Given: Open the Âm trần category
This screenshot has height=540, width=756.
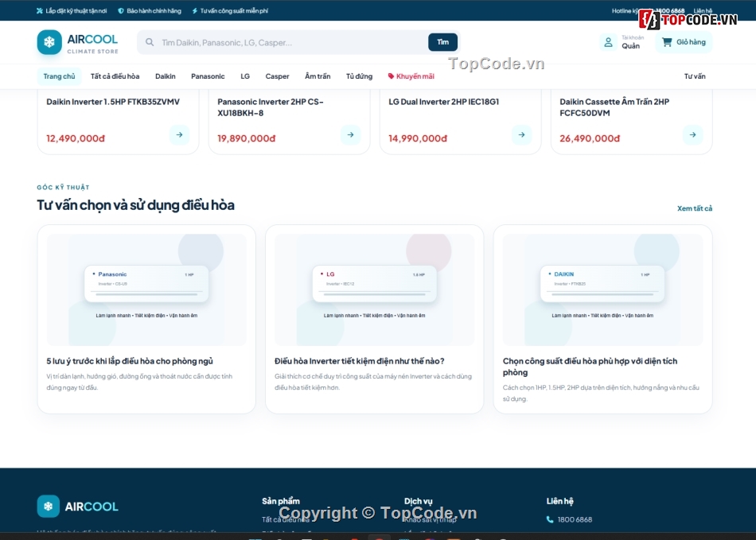Looking at the screenshot, I should pyautogui.click(x=318, y=76).
